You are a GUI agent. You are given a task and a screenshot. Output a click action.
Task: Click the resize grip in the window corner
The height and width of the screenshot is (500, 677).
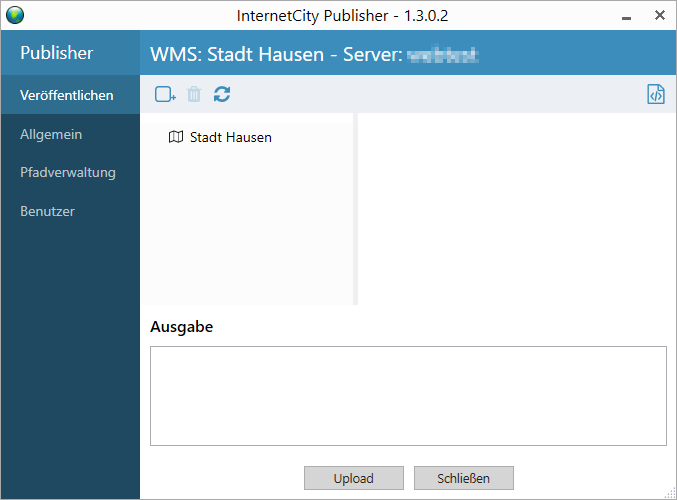click(670, 493)
